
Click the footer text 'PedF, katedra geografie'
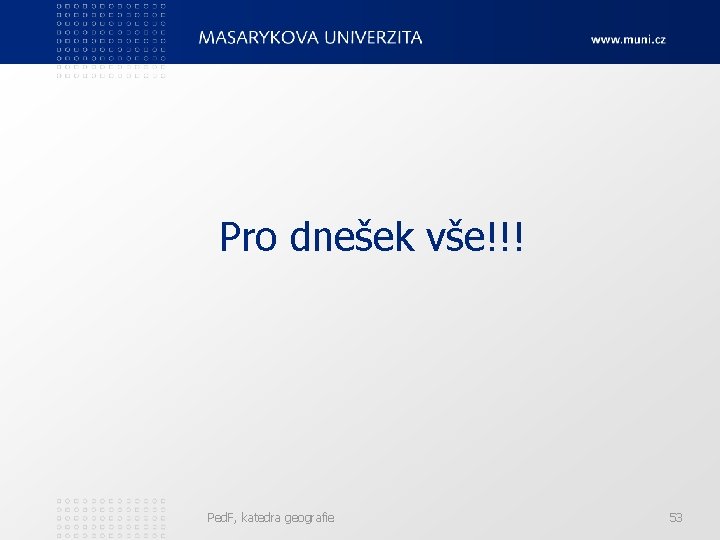pos(270,518)
